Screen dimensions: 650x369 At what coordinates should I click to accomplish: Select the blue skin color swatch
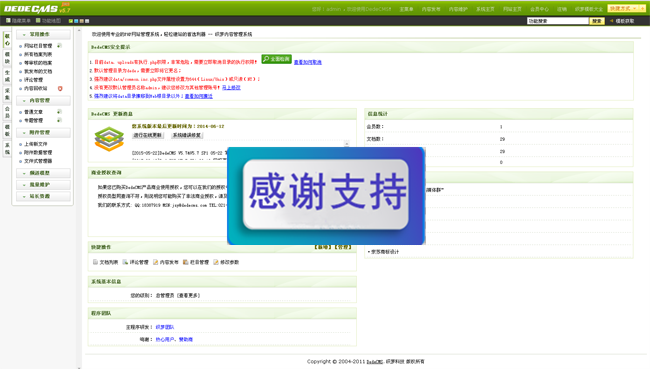76,21
